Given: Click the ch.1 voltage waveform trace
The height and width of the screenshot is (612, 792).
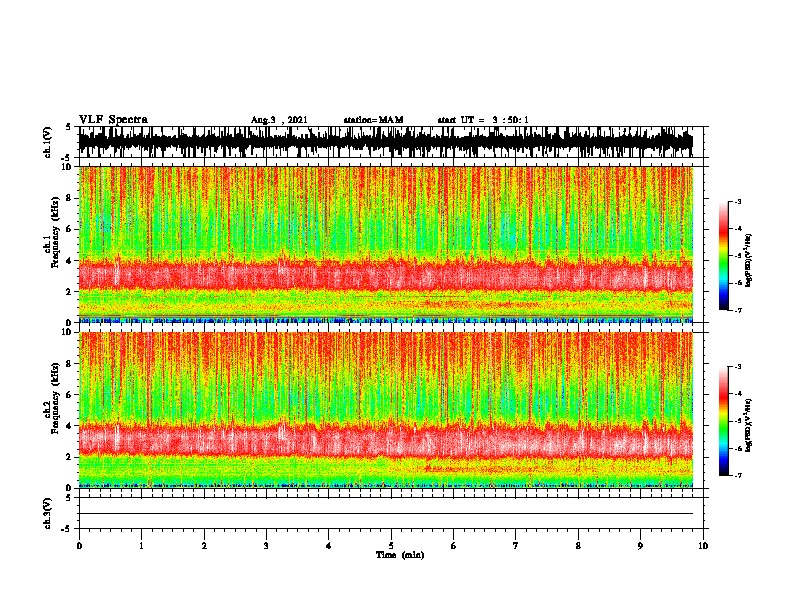Looking at the screenshot, I should 386,142.
